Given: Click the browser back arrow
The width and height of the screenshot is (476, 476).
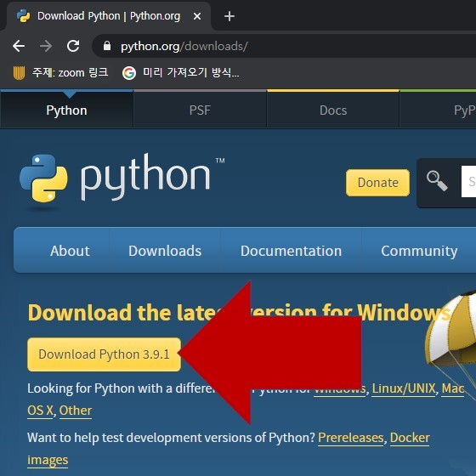Looking at the screenshot, I should pos(19,46).
